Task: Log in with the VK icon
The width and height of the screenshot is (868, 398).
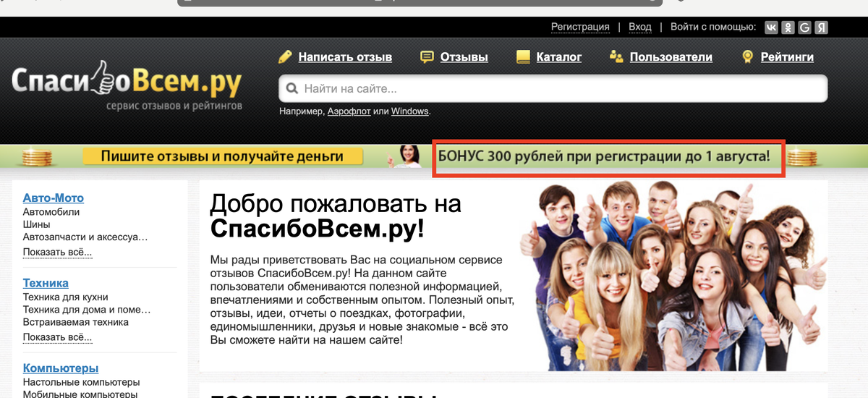Action: pyautogui.click(x=771, y=27)
